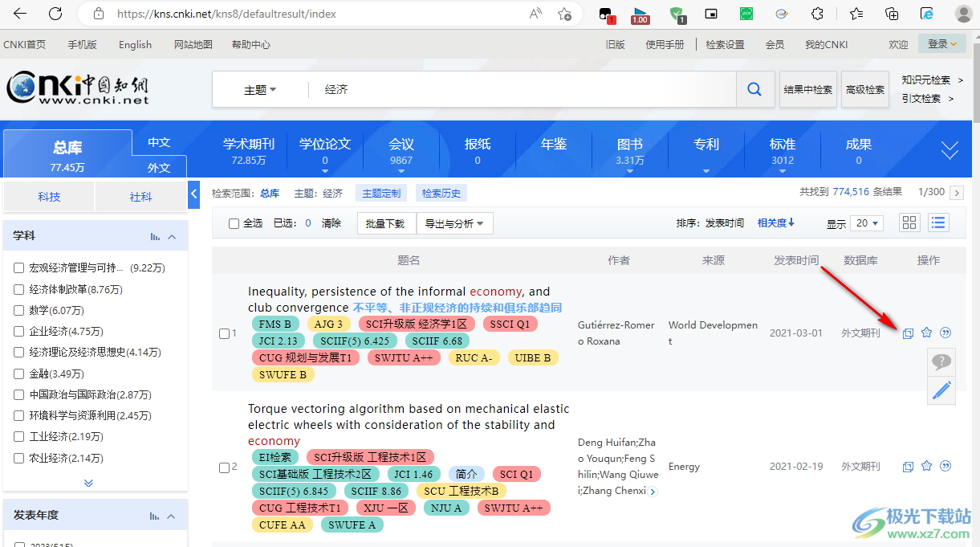
Task: Collapse the left filter sidebar arrow
Action: tap(193, 194)
